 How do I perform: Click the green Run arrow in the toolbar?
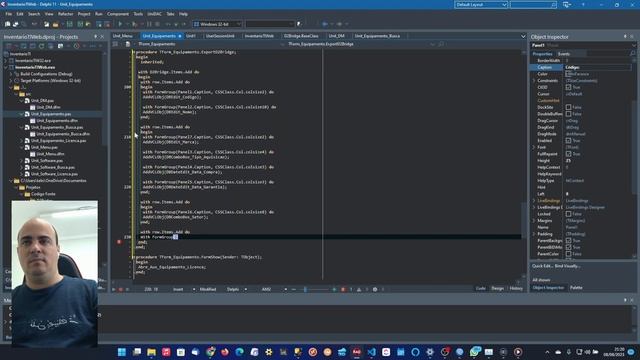point(120,24)
